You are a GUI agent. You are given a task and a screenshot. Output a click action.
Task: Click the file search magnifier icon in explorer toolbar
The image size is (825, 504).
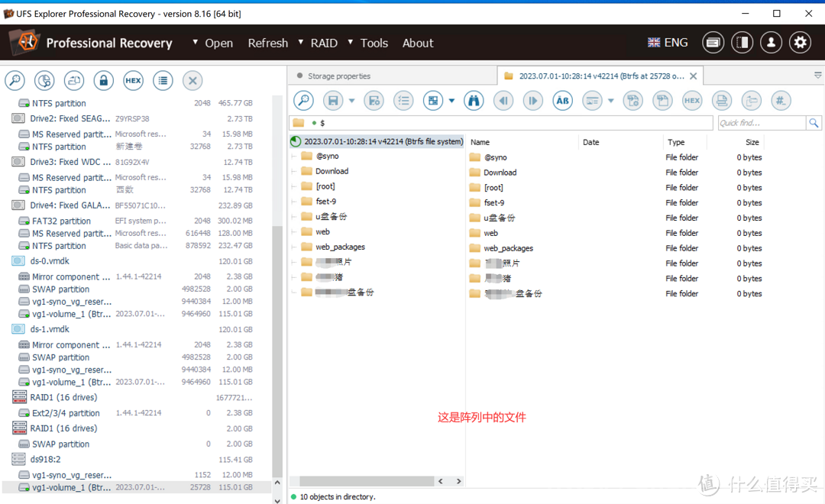click(303, 101)
